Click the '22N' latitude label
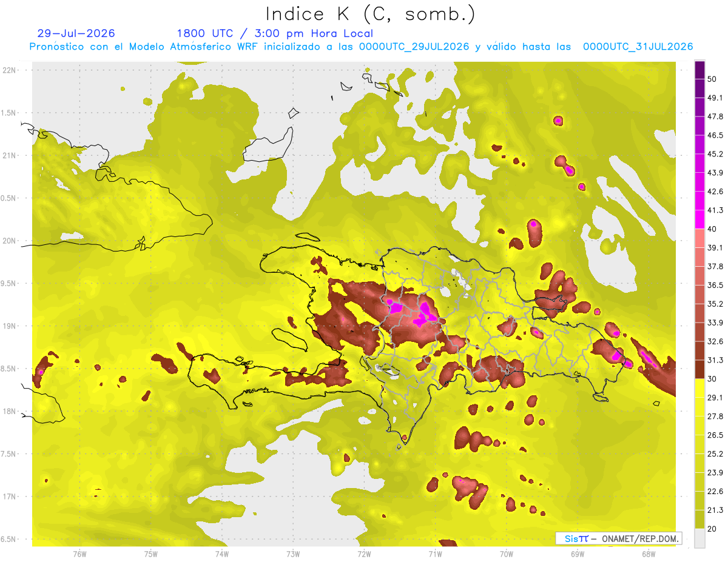 coord(10,70)
